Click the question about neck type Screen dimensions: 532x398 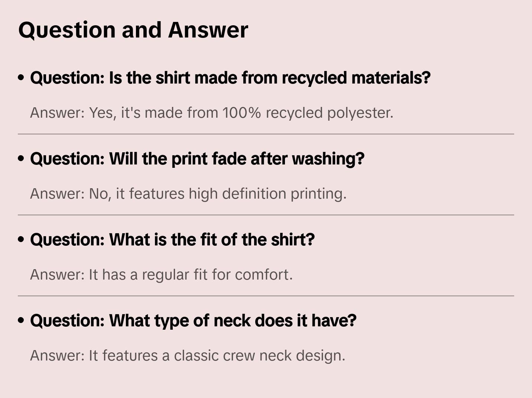pyautogui.click(x=193, y=321)
